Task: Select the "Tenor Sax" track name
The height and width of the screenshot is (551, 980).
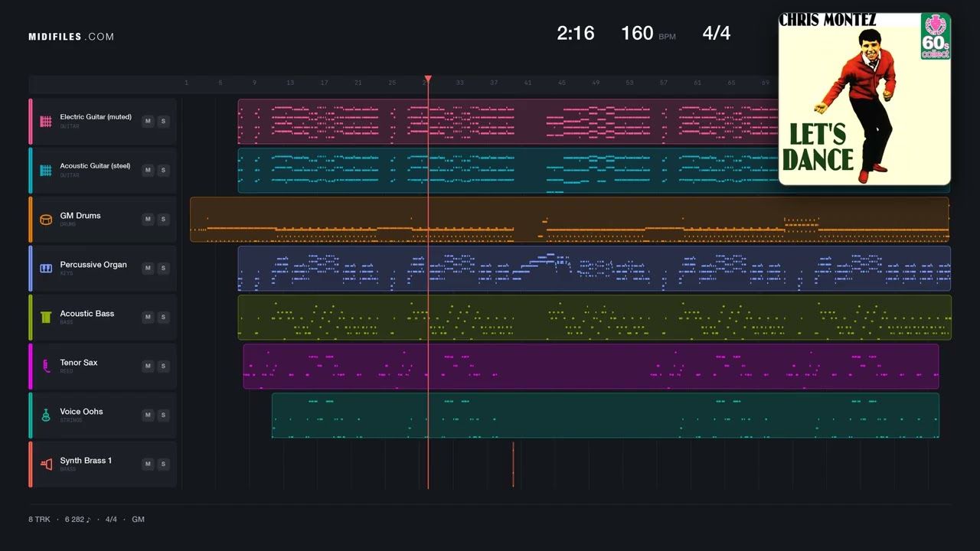Action: pyautogui.click(x=79, y=363)
